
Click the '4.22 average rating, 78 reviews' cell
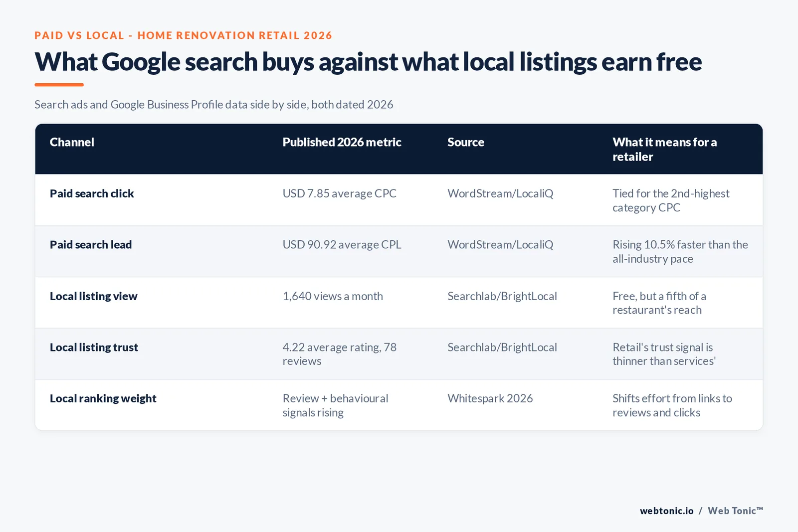[339, 354]
